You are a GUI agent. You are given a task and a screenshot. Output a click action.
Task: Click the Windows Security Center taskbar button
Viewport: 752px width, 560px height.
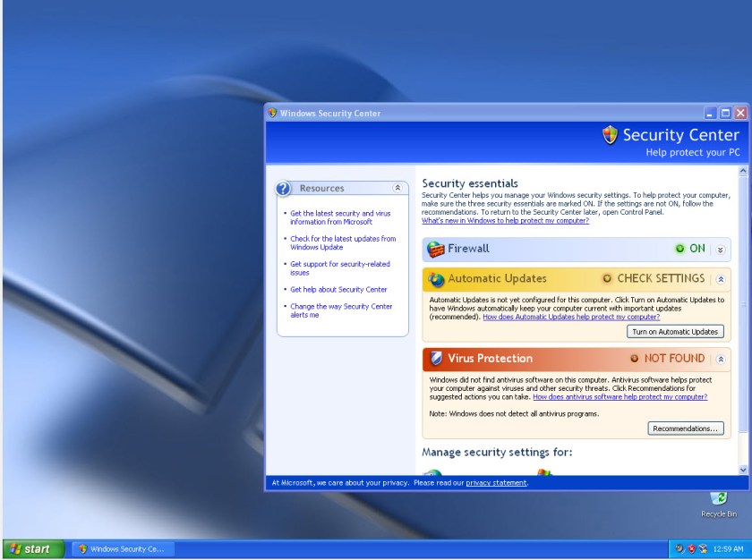(x=124, y=549)
